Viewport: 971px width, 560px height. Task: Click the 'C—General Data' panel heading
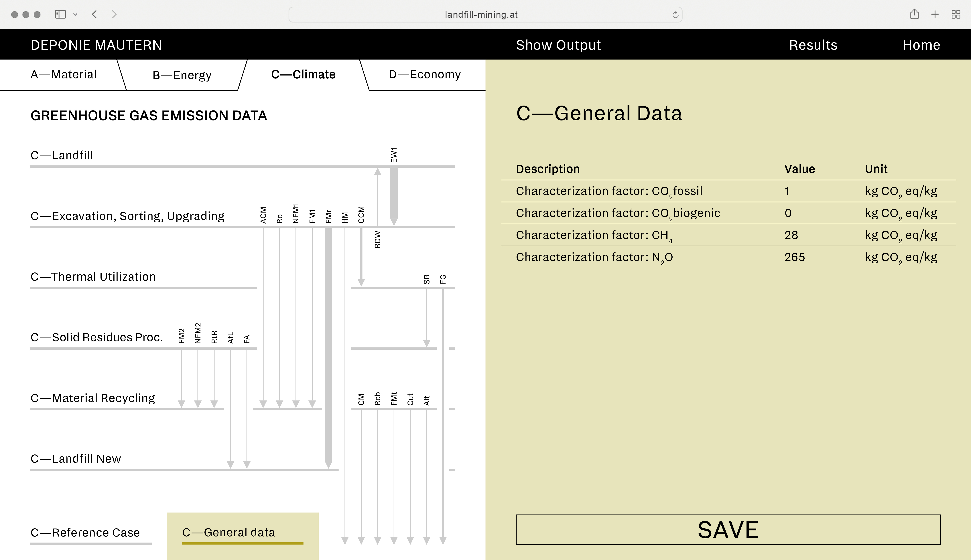599,113
